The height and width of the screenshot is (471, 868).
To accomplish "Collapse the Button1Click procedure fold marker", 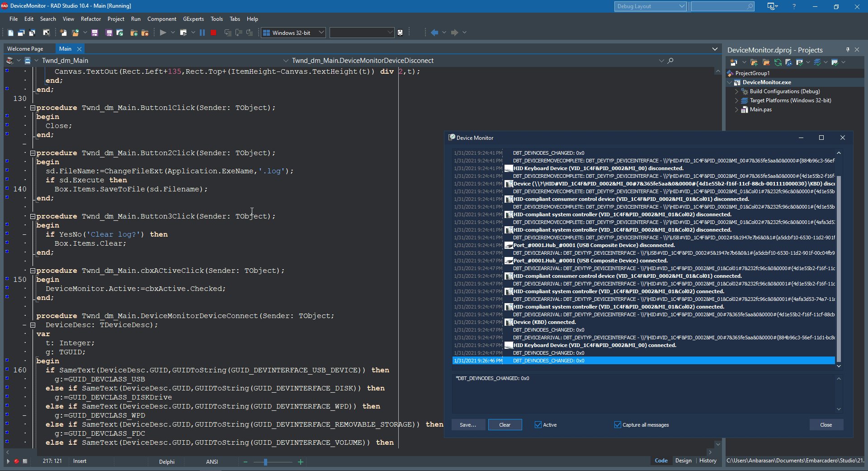I will click(x=33, y=108).
